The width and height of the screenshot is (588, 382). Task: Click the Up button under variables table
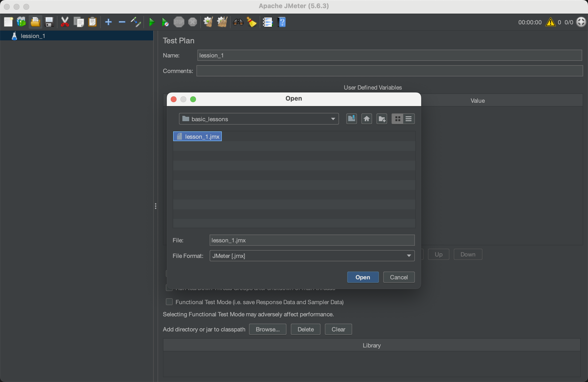pyautogui.click(x=438, y=255)
